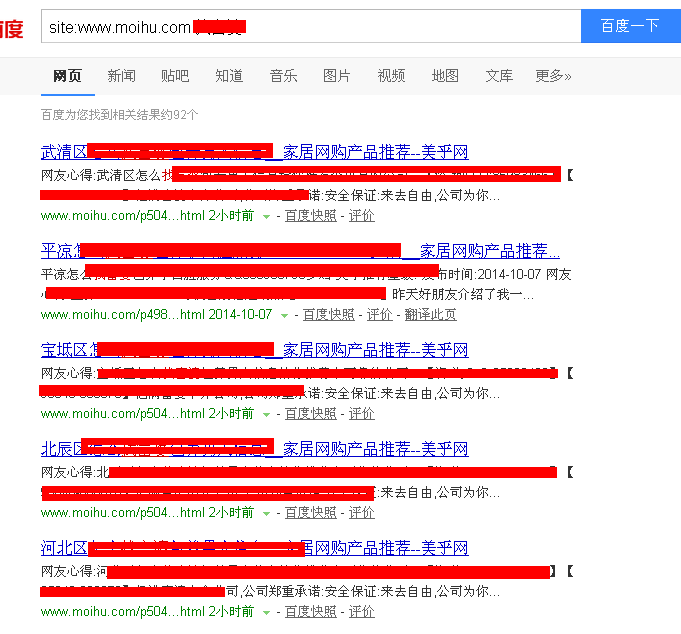Image resolution: width=681 pixels, height=634 pixels.
Task: Switch to the 图片 tab
Action: (337, 76)
